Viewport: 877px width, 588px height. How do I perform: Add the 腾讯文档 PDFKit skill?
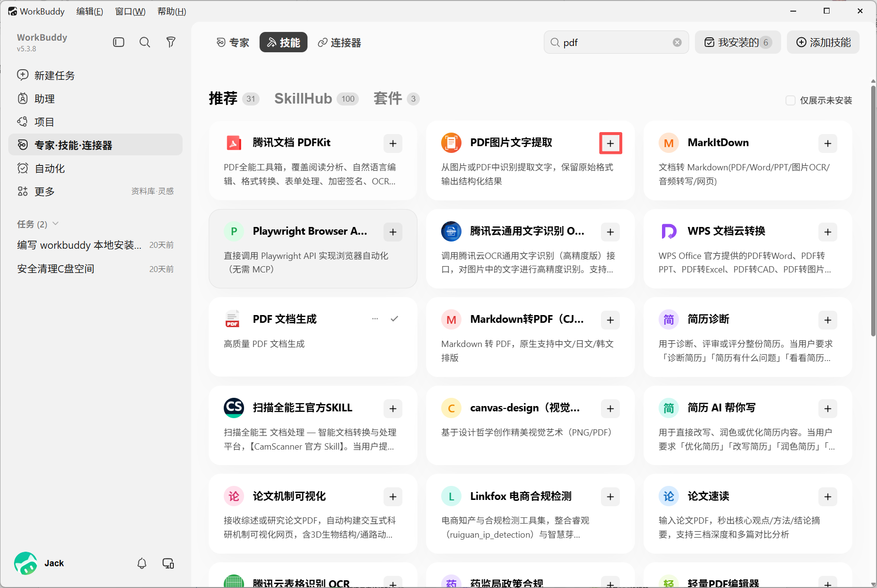(x=393, y=144)
